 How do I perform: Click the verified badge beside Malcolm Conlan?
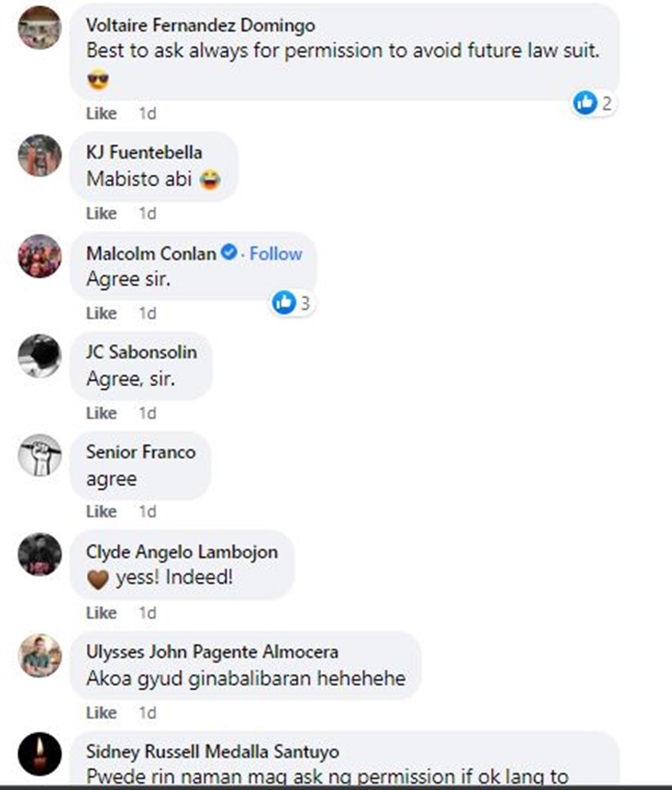point(229,252)
